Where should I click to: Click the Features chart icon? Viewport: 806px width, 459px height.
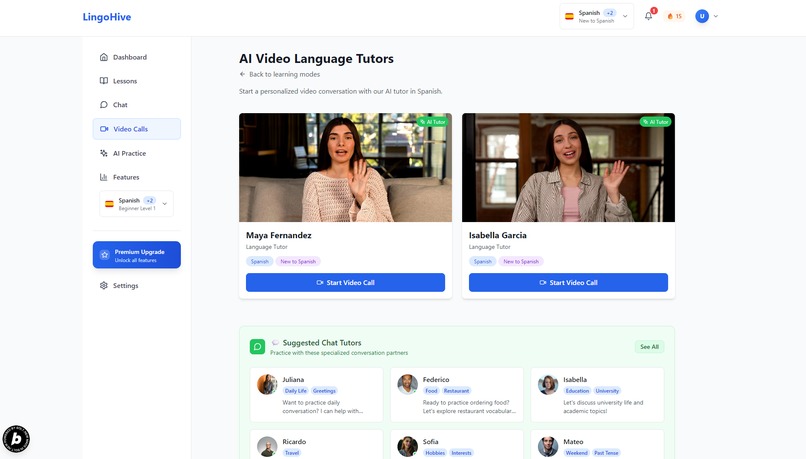click(104, 177)
